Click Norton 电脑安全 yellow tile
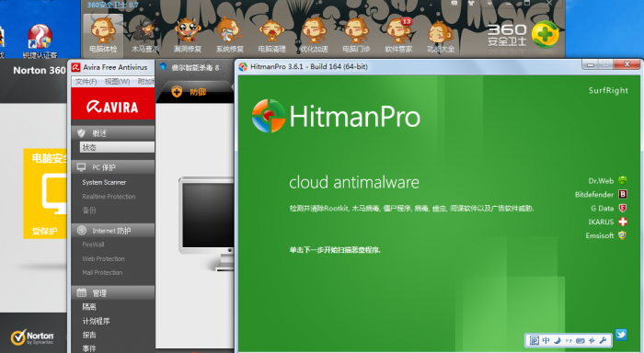This screenshot has width=644, height=353. coord(45,193)
